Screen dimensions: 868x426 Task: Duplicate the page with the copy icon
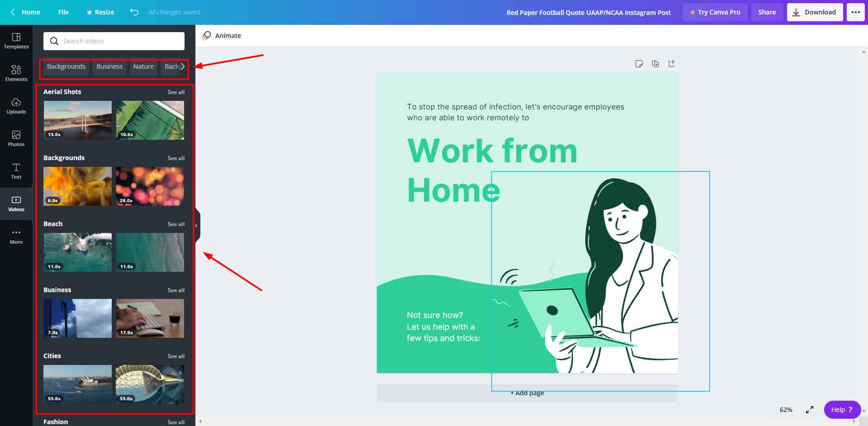pyautogui.click(x=655, y=64)
